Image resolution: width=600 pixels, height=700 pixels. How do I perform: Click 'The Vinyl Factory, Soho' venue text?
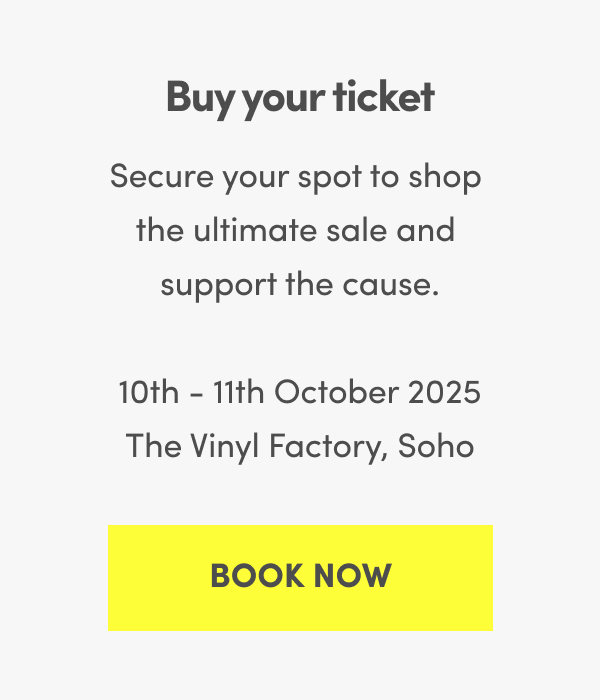pos(300,446)
